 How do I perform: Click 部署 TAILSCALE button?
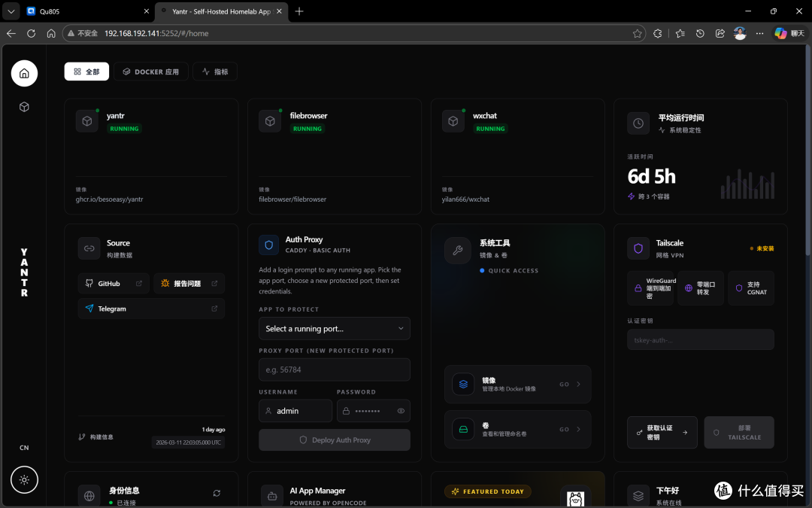click(740, 432)
